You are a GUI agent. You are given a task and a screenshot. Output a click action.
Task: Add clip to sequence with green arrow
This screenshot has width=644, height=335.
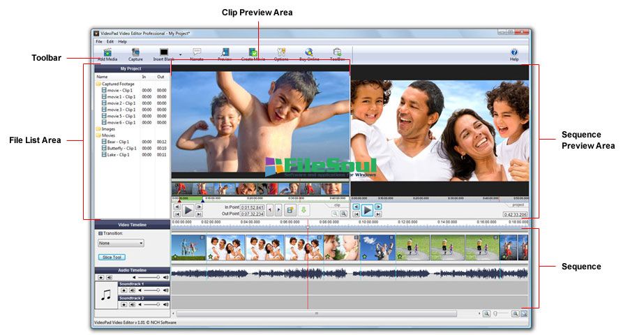[x=304, y=209]
